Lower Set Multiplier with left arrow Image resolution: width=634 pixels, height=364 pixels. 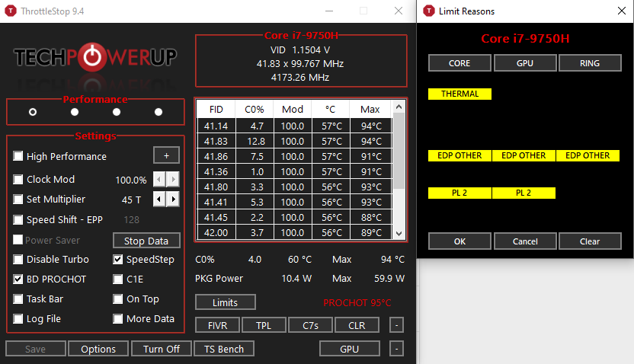point(159,199)
